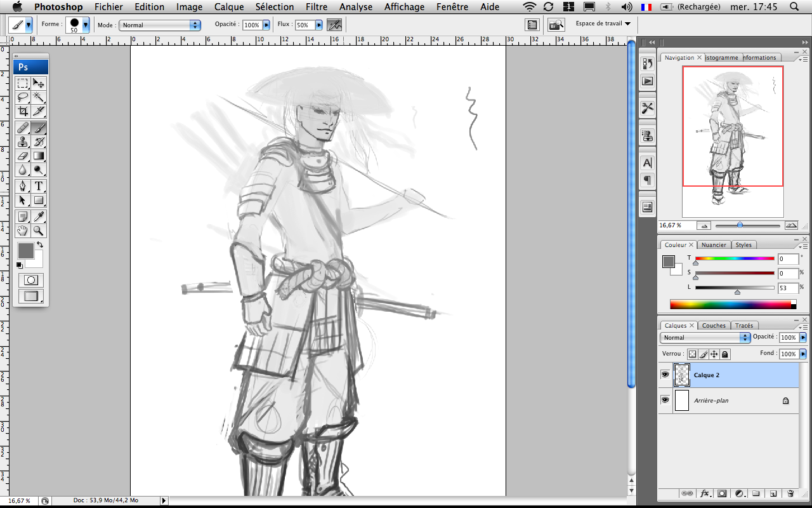Select the Rectangular Marquee tool
812x508 pixels.
coord(23,83)
